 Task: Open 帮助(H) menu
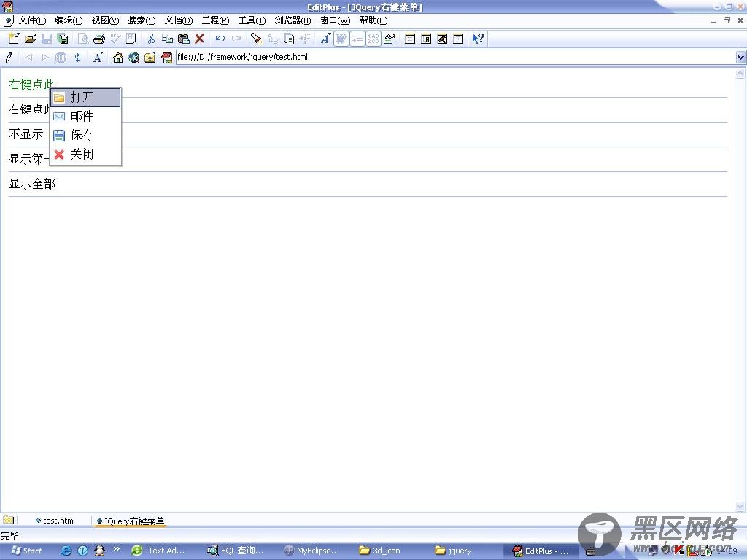click(x=373, y=20)
